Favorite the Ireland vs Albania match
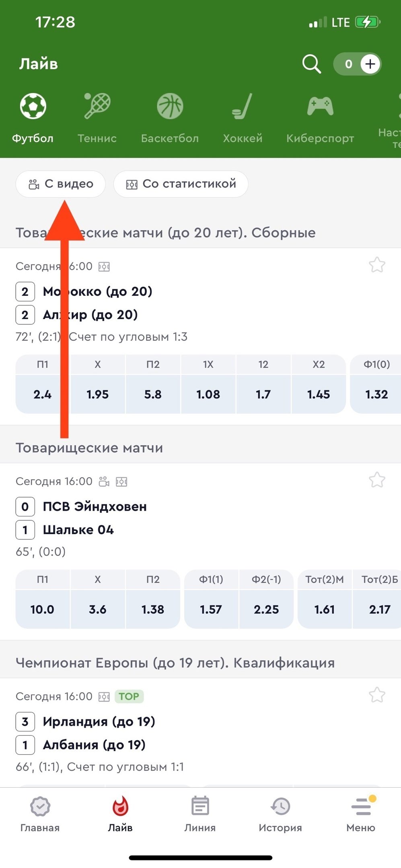401x868 pixels. 377,695
